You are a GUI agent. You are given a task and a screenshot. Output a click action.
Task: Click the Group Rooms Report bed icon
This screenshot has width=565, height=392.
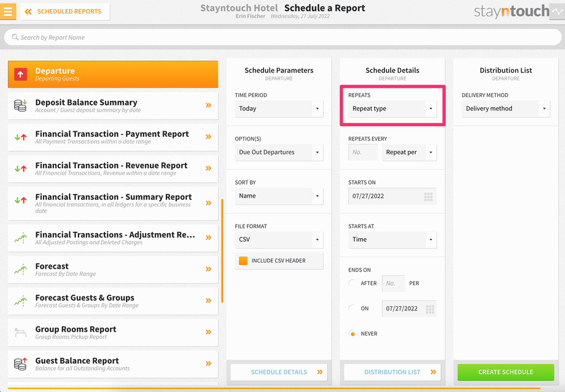pyautogui.click(x=20, y=332)
